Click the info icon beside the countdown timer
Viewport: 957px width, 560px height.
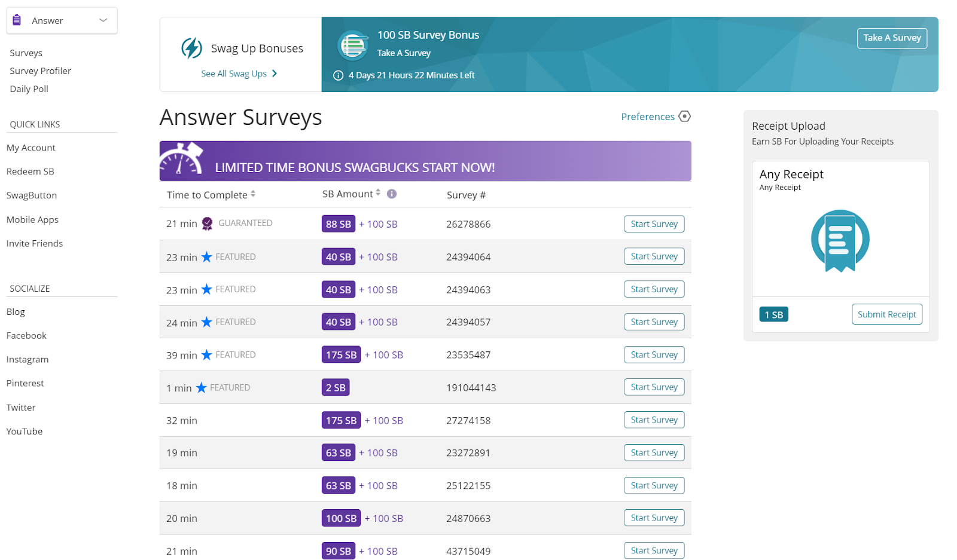click(x=338, y=75)
